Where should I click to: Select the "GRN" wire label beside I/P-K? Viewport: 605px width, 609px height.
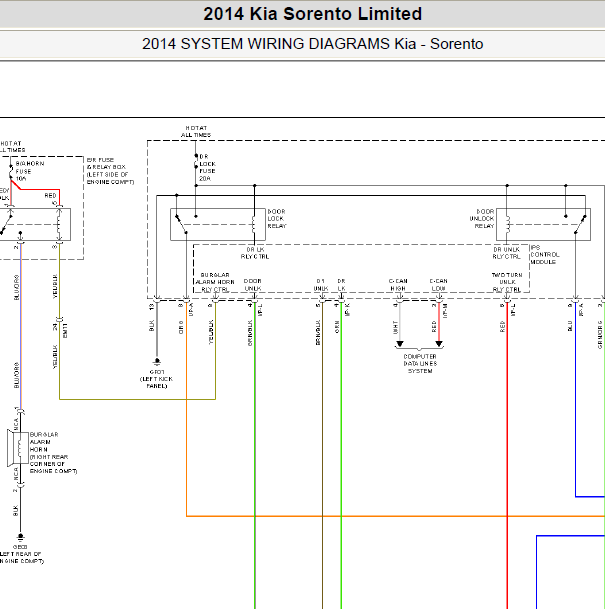click(337, 327)
